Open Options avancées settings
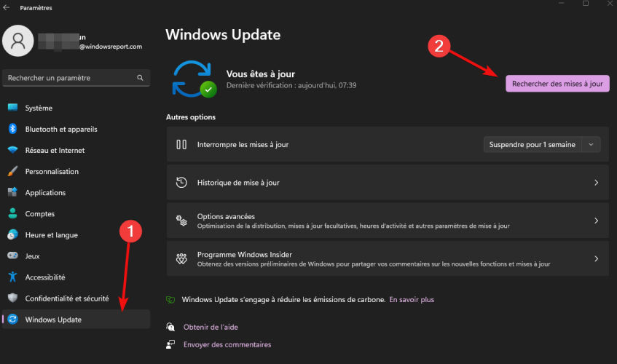This screenshot has width=617, height=364. 388,221
